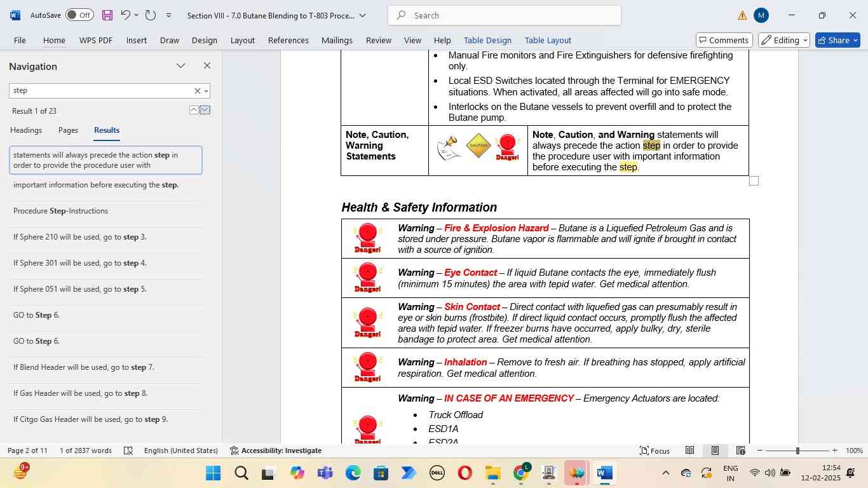Open the Editing mode dropdown
Viewport: 868px width, 488px height.
coord(784,40)
